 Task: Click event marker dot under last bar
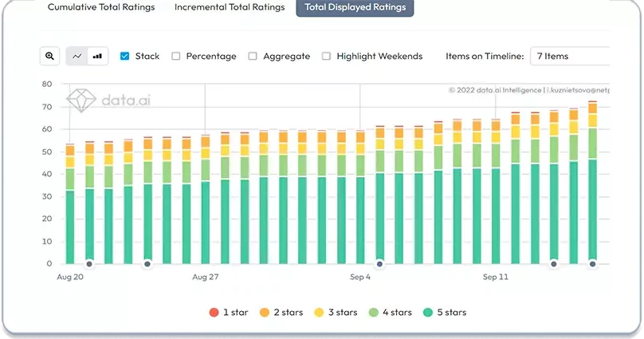(x=592, y=264)
